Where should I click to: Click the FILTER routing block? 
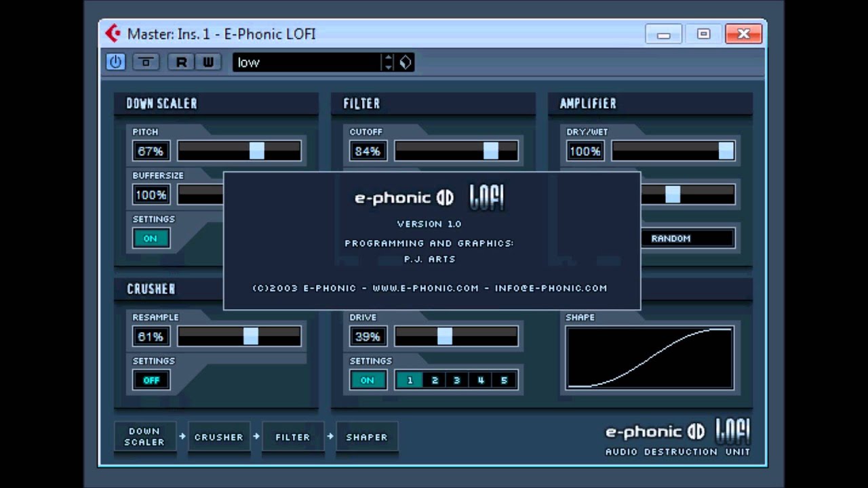coord(292,436)
